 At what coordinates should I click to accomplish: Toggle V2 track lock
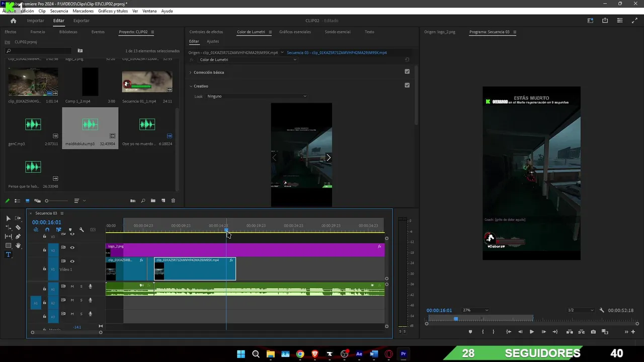44,250
